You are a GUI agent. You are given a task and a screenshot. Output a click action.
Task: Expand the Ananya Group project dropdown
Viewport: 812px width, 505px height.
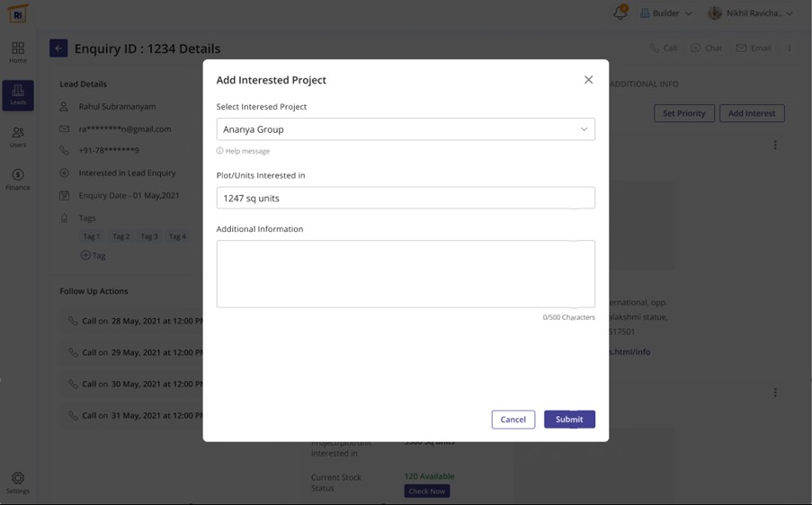pyautogui.click(x=584, y=129)
